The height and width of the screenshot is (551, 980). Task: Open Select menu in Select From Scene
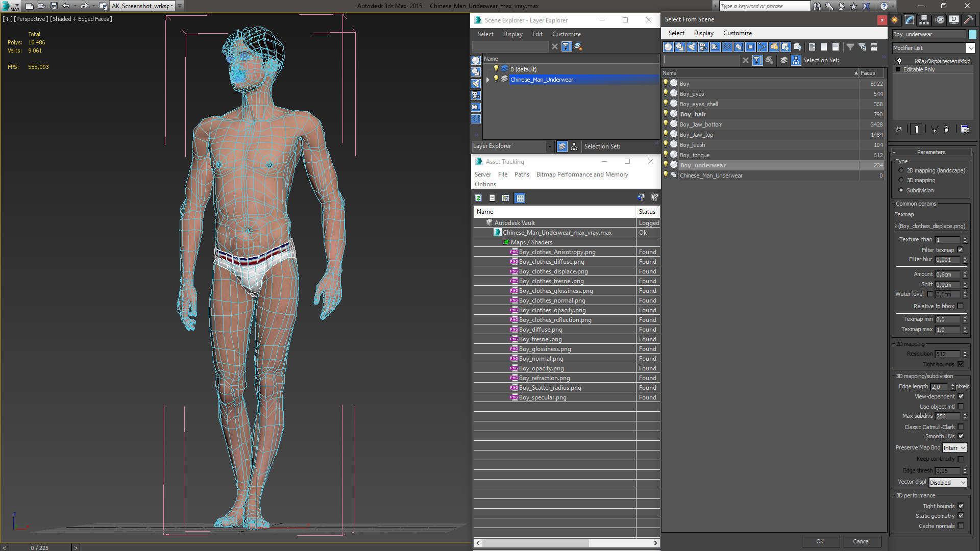(676, 33)
